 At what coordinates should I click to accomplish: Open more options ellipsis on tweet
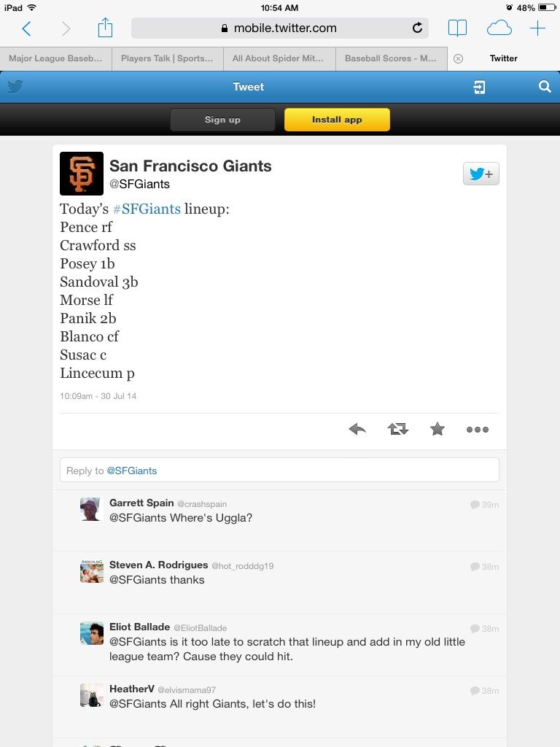pyautogui.click(x=478, y=430)
